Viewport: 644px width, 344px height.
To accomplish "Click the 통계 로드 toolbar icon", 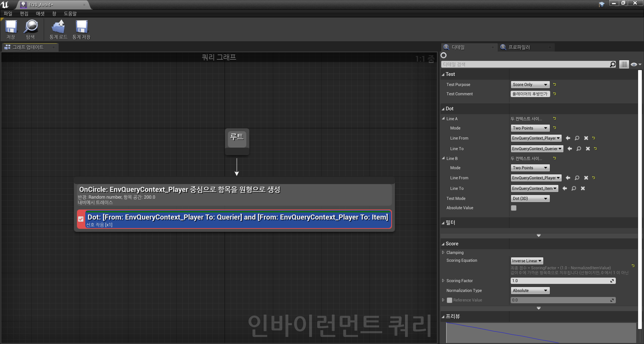I will [x=58, y=27].
